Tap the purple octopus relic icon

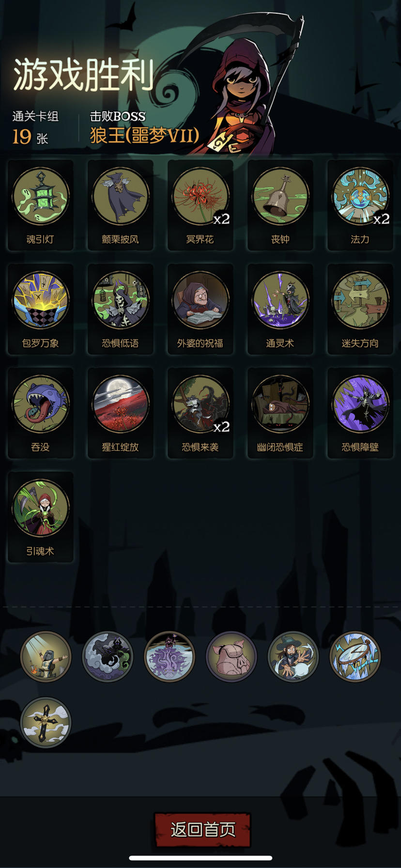pyautogui.click(x=170, y=657)
